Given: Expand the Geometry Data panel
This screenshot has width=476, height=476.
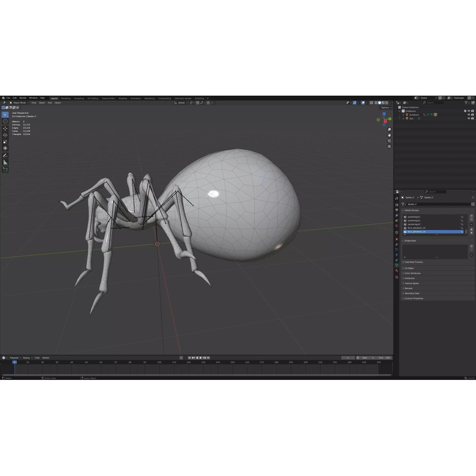Looking at the screenshot, I should [x=411, y=293].
